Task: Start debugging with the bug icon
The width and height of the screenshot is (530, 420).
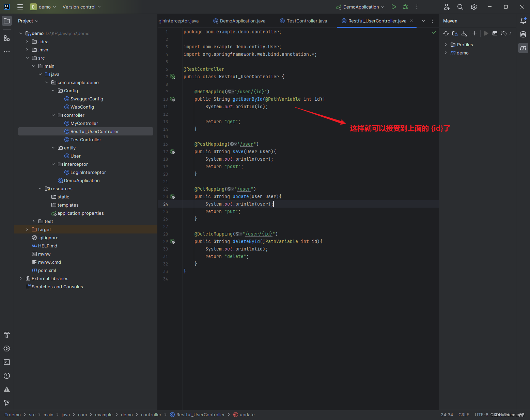Action: (x=405, y=7)
